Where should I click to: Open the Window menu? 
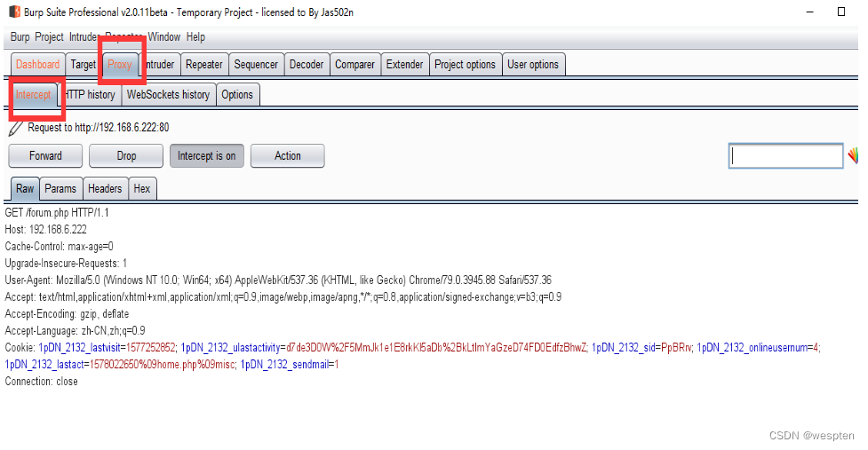point(163,37)
